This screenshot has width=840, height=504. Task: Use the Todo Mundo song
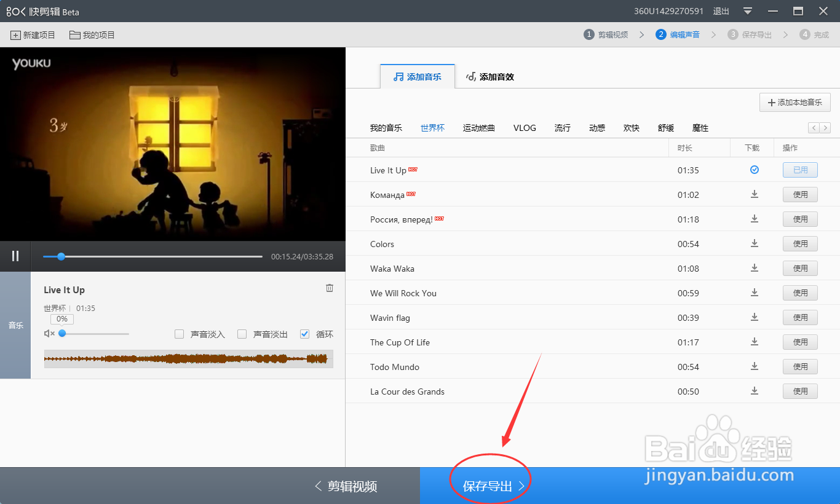(800, 367)
